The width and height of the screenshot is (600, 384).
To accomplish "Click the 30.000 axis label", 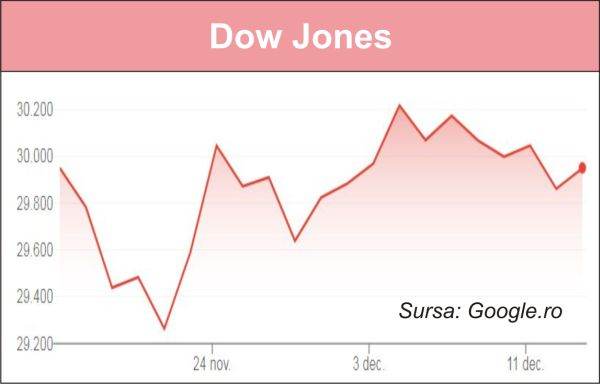I will (35, 157).
